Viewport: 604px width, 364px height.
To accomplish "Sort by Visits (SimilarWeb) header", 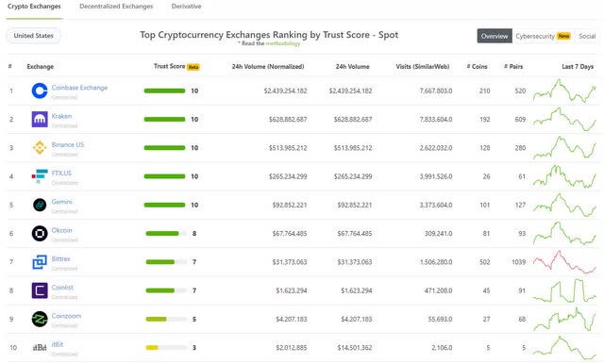I will [423, 67].
